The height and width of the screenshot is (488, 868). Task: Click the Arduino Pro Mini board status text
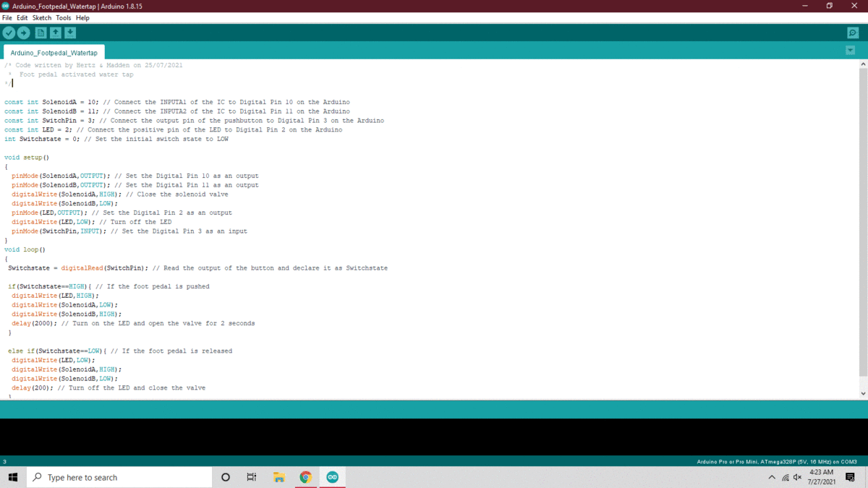[776, 461]
